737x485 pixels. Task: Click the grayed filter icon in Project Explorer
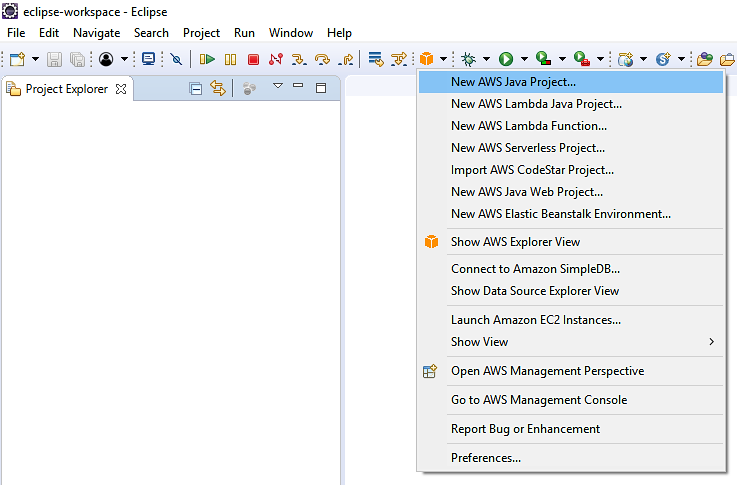[249, 88]
